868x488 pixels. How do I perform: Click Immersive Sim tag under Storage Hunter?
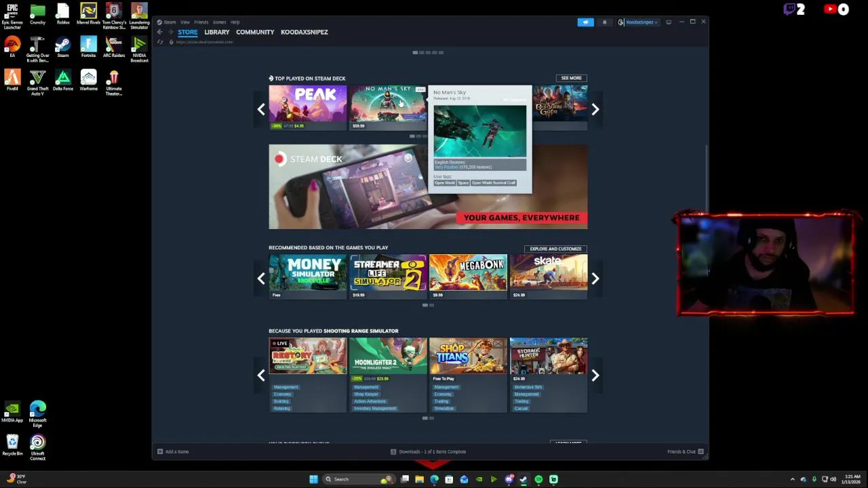(x=528, y=387)
